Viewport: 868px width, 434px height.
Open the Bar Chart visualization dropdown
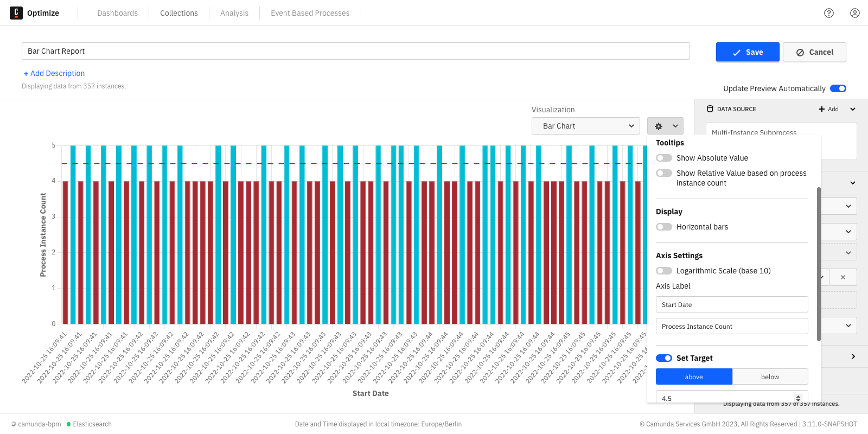click(x=586, y=126)
